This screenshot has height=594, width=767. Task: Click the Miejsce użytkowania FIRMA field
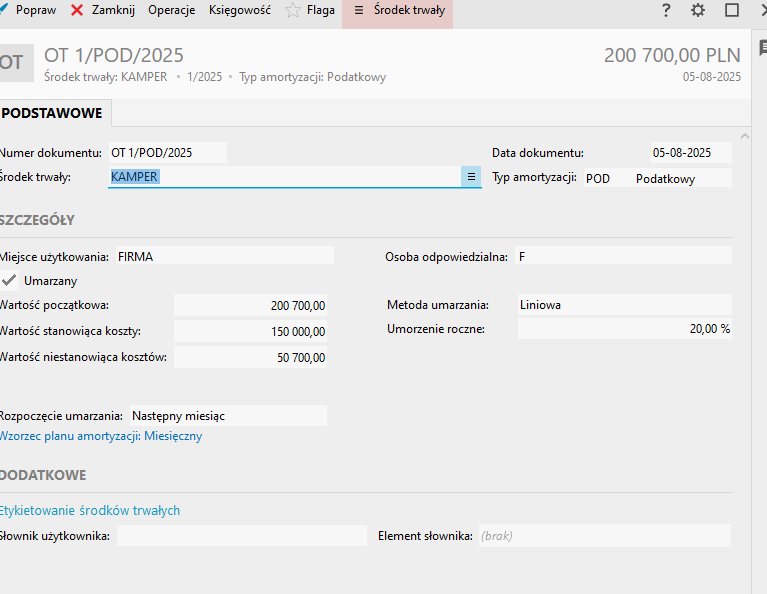point(224,256)
